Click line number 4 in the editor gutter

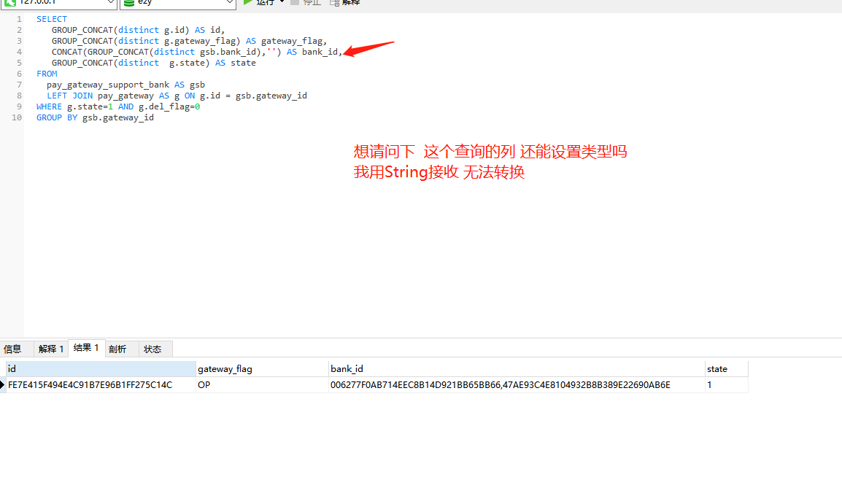click(19, 51)
